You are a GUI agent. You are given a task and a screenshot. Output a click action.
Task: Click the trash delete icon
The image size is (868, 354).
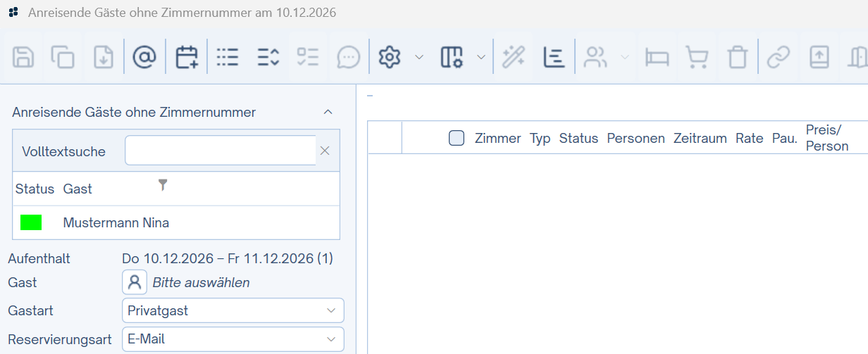pyautogui.click(x=737, y=57)
